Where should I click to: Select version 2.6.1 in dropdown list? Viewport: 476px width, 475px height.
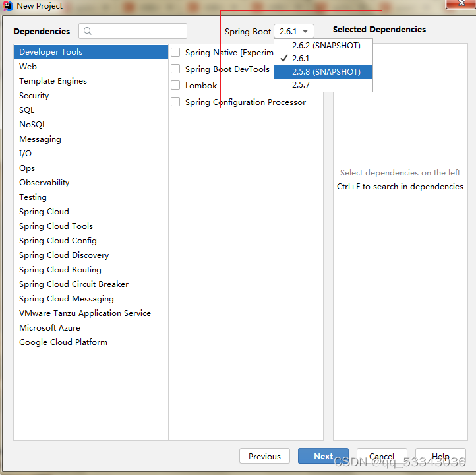point(323,58)
